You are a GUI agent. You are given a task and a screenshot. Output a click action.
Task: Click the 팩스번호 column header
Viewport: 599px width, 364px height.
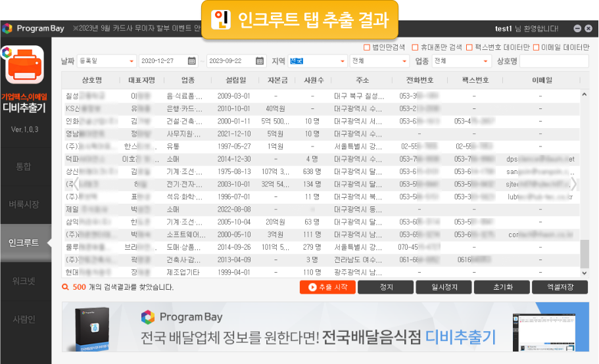[475, 80]
